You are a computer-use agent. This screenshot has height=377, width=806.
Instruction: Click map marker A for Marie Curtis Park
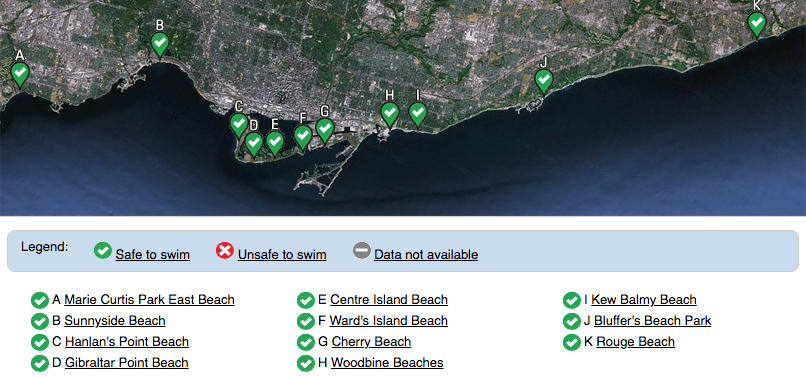pos(20,75)
